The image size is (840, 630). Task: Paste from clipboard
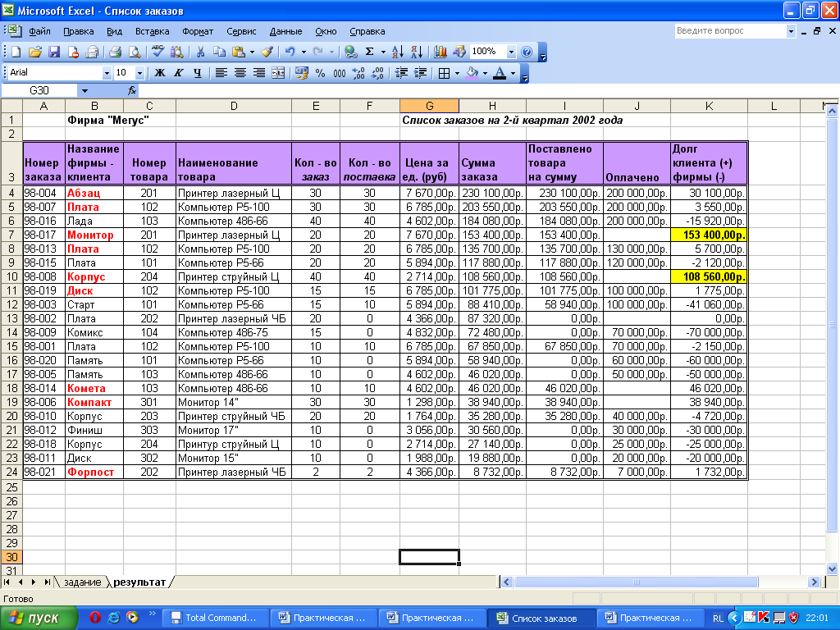click(239, 52)
